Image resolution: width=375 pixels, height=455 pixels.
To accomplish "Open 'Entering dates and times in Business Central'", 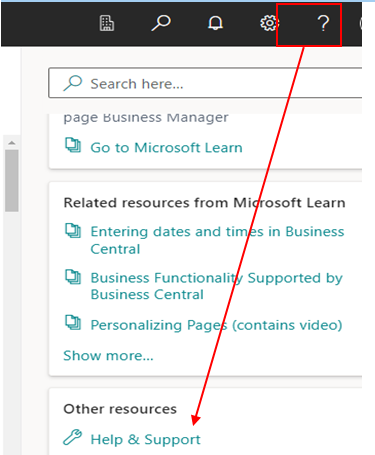I will click(x=217, y=240).
